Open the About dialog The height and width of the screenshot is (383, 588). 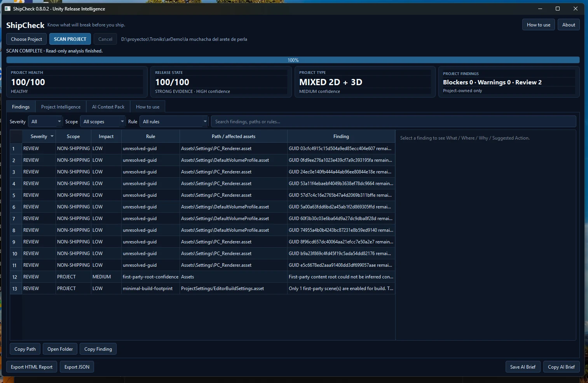569,25
